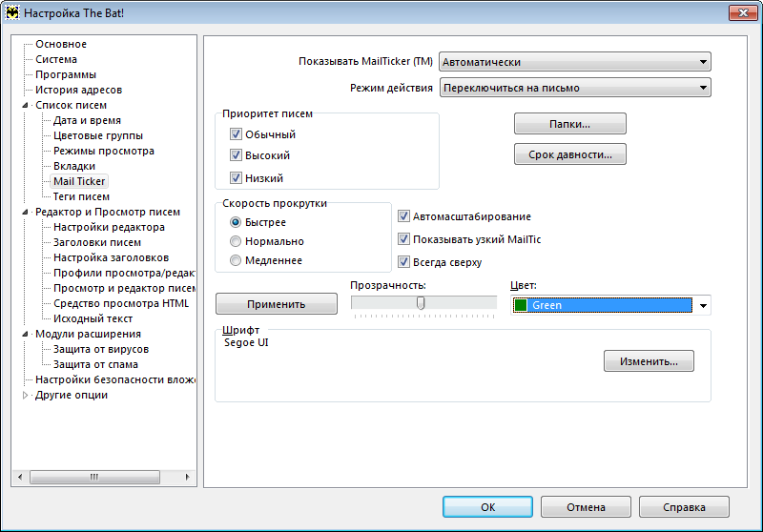Screen dimensions: 763x532
Task: Open Основное settings section
Action: 61,44
